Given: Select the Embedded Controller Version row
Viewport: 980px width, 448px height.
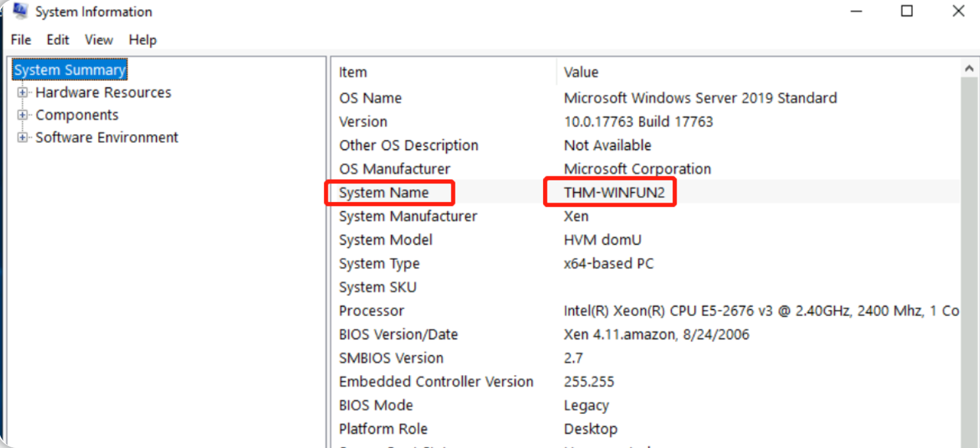Looking at the screenshot, I should [436, 382].
